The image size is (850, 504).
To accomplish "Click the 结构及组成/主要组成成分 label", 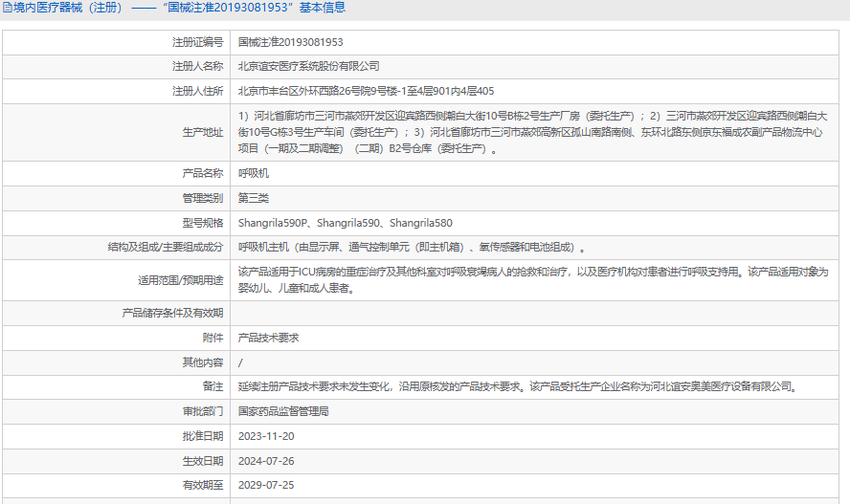I will (x=166, y=248).
